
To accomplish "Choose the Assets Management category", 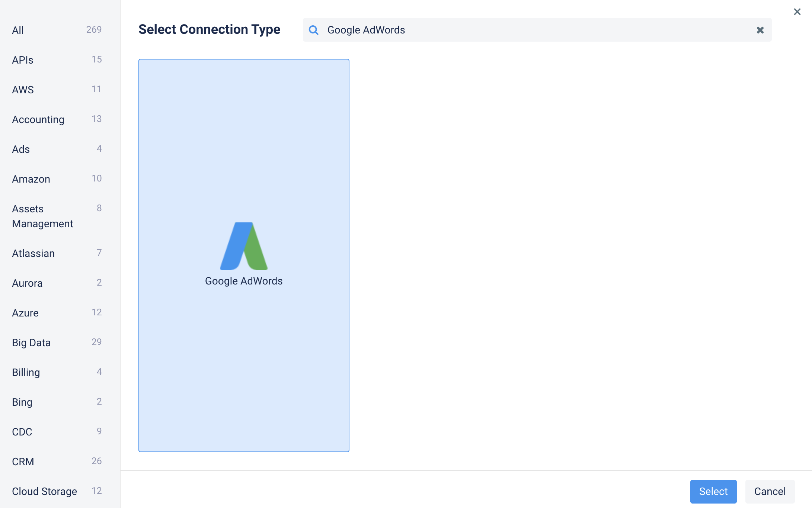I will [57, 216].
